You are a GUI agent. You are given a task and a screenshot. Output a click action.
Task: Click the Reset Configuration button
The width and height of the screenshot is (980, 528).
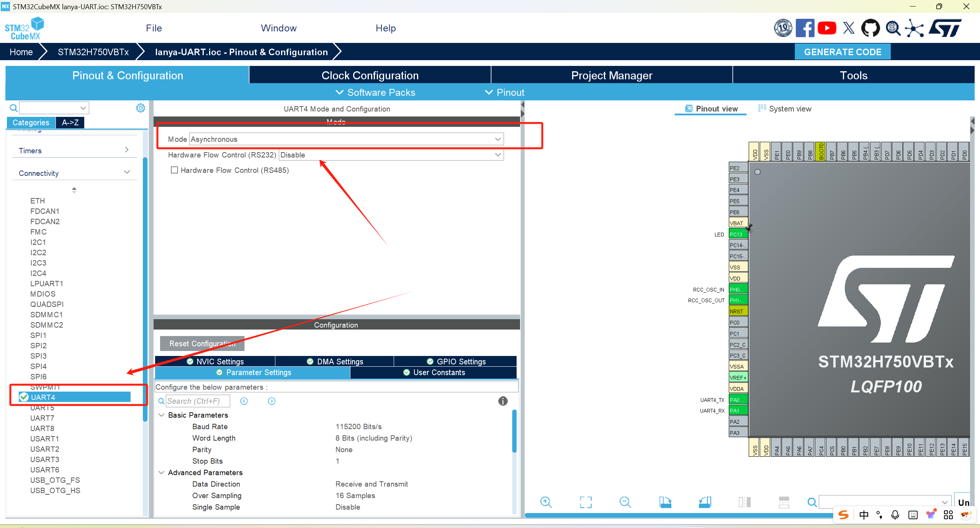point(202,344)
